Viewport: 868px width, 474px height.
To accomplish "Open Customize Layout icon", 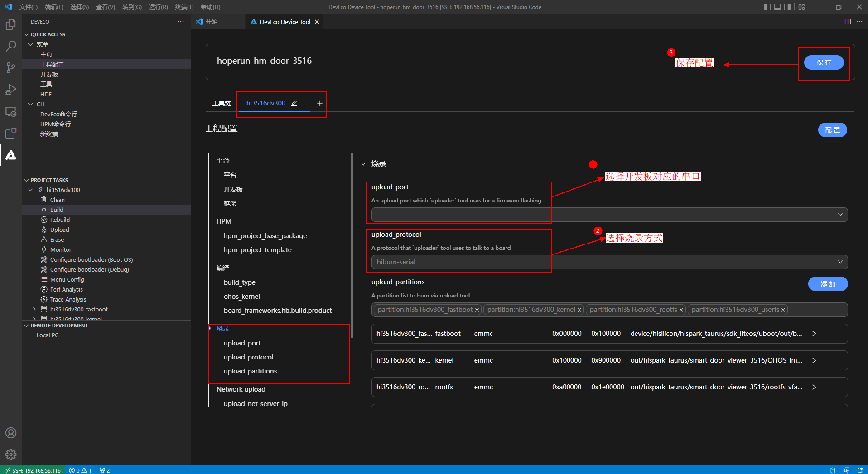I will click(x=802, y=7).
